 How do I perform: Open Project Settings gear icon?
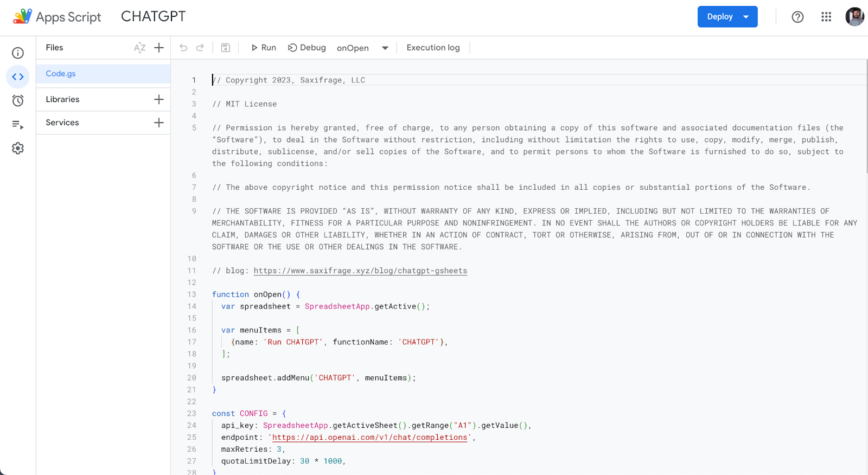(x=18, y=148)
